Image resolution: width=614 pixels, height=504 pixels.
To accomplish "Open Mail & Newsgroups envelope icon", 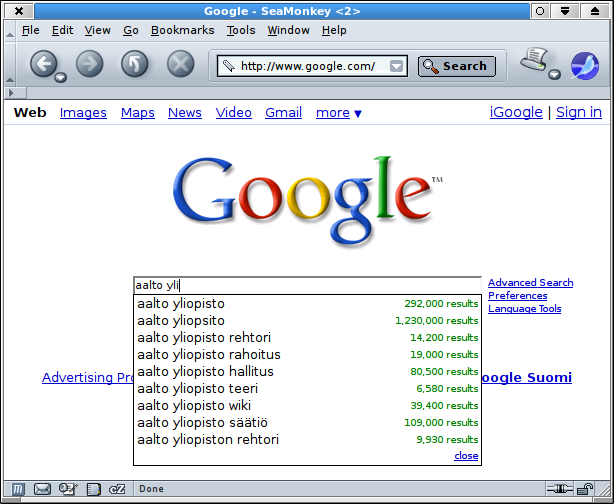I will point(42,489).
